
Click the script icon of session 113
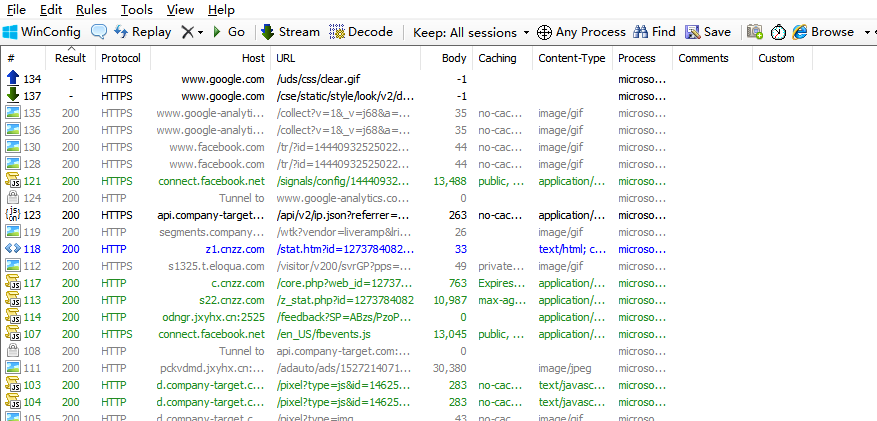[13, 300]
